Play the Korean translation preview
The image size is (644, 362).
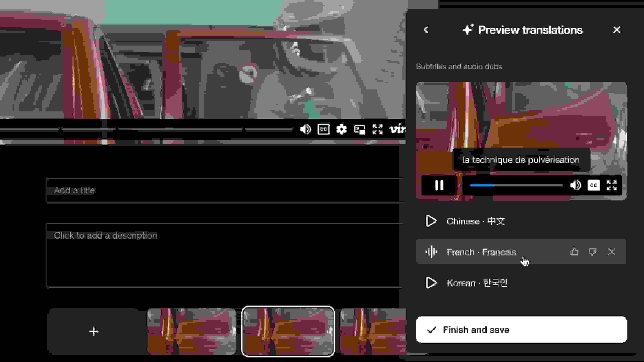[x=431, y=283]
